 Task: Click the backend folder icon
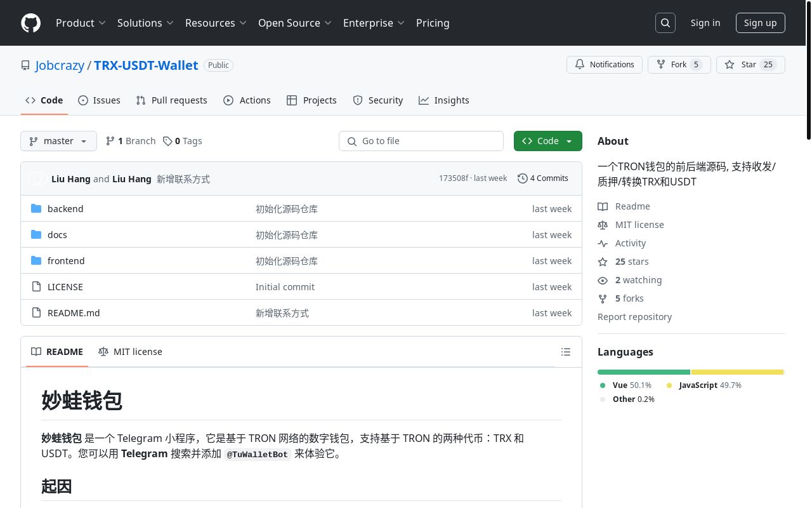(x=36, y=208)
